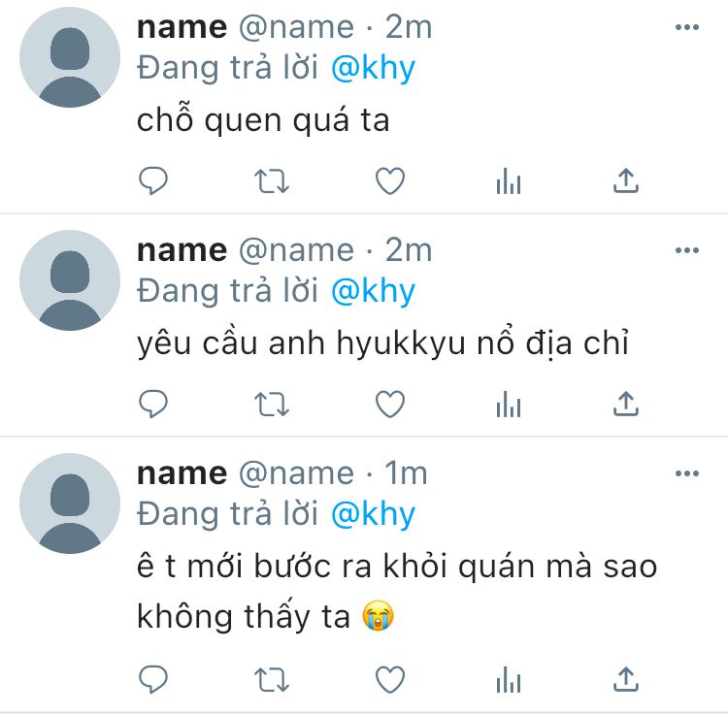Like the "yêu cầu anh hyukkyu" tweet
This screenshot has height=715, width=728.
coord(390,405)
